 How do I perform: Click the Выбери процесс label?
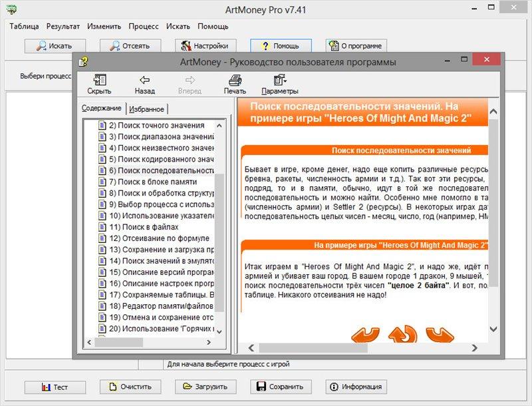45,76
